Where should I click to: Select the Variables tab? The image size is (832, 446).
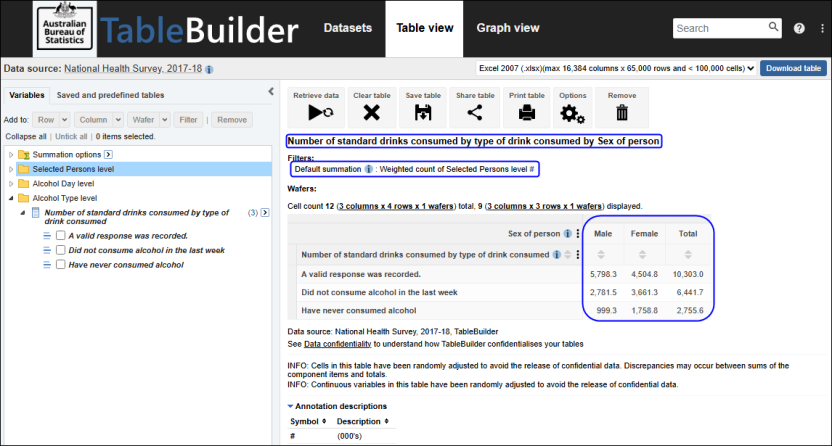pyautogui.click(x=27, y=95)
